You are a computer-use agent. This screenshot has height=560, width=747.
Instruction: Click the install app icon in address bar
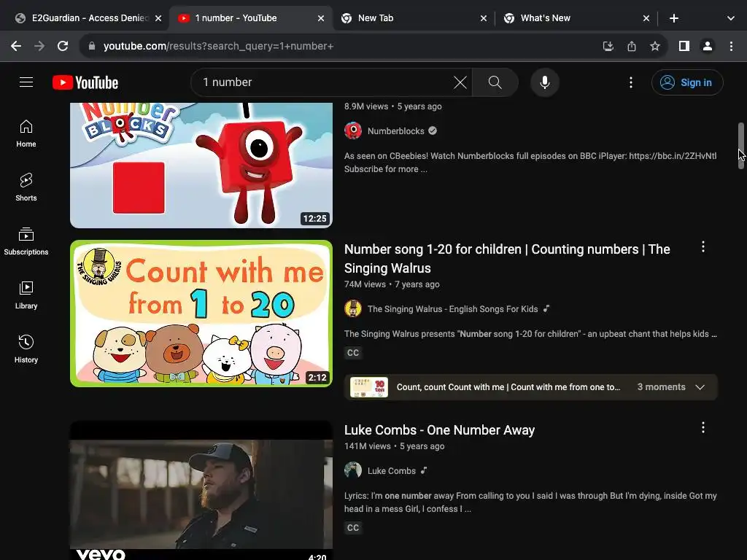608,46
